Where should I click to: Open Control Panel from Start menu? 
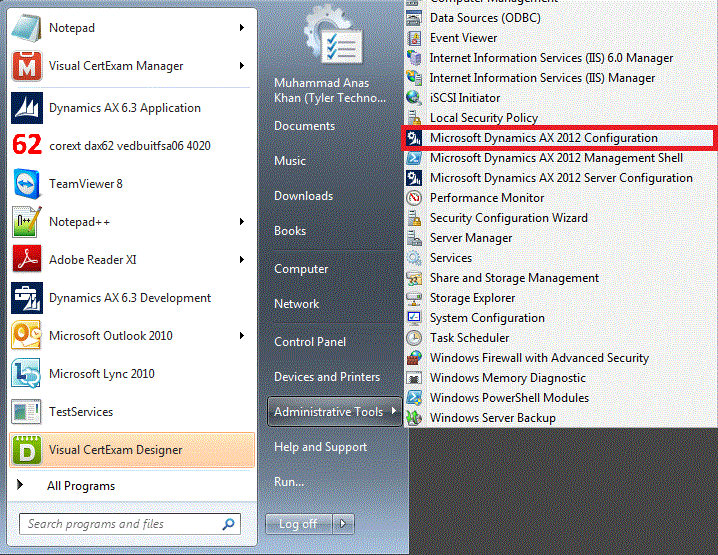310,341
